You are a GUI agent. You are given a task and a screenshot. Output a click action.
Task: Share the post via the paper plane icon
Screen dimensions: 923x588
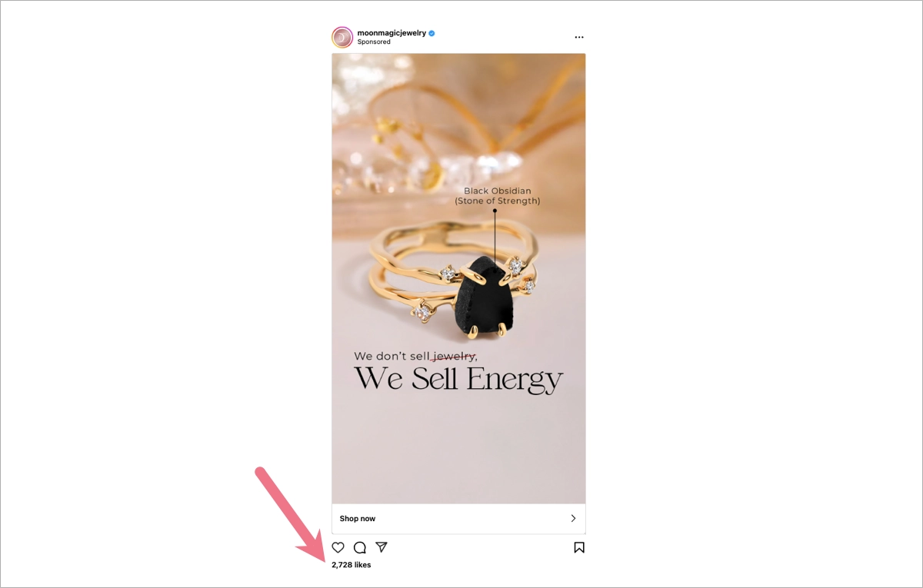tap(382, 547)
